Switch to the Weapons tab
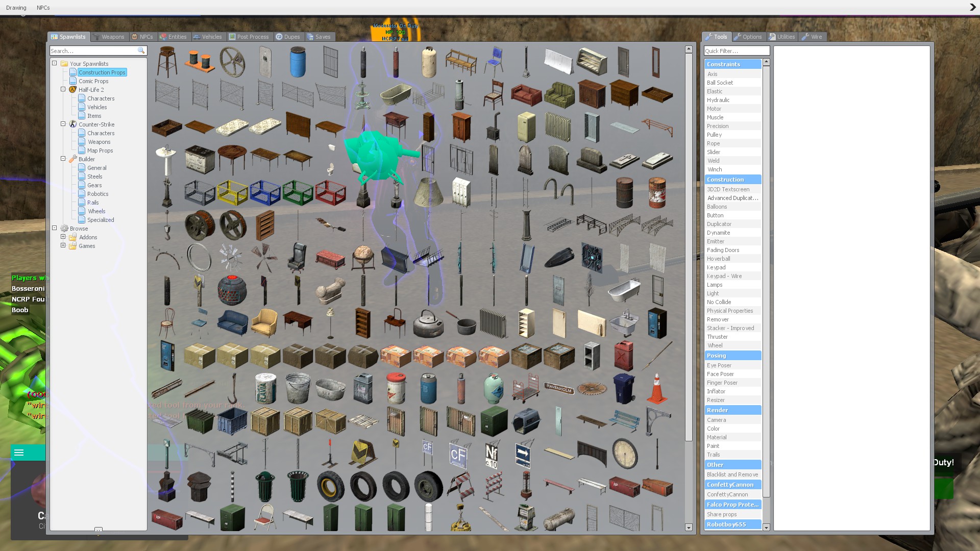This screenshot has width=980, height=551. click(109, 37)
